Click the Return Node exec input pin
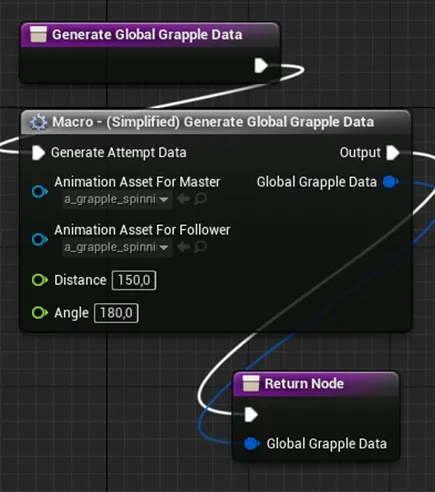 [251, 415]
